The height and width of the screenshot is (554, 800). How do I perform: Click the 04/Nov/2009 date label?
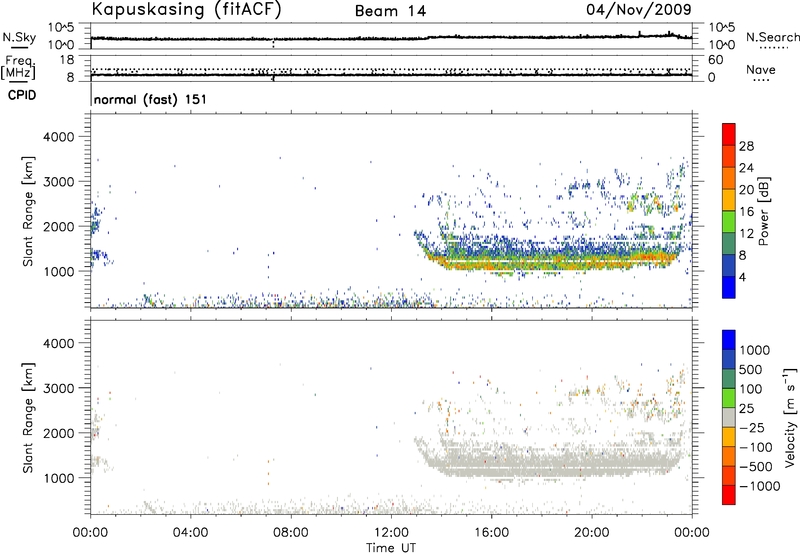pos(639,9)
